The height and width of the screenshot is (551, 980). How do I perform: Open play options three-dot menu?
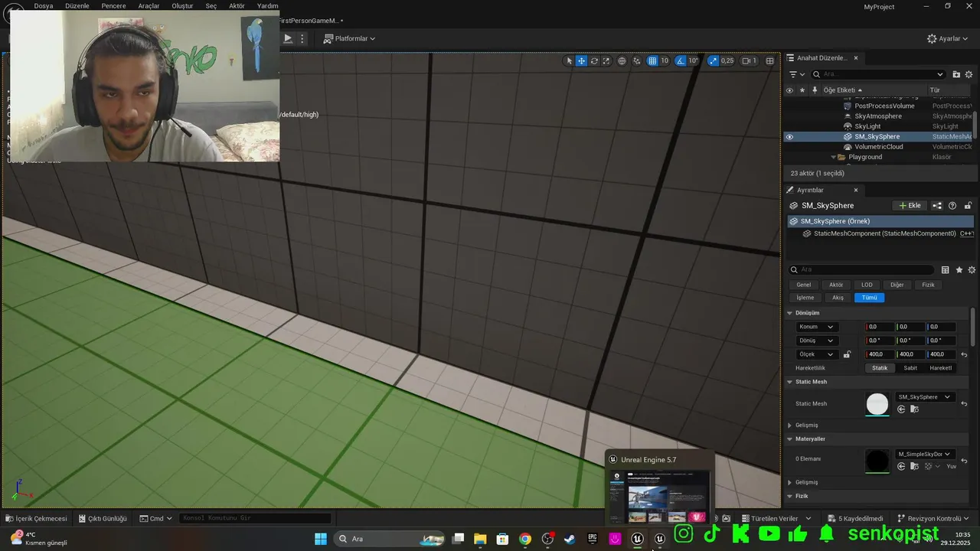click(x=302, y=38)
